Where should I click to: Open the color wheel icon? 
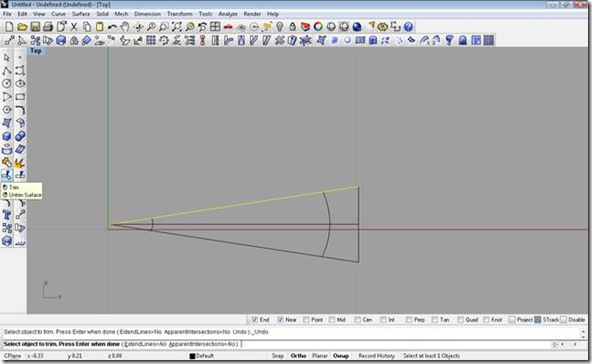(x=318, y=26)
